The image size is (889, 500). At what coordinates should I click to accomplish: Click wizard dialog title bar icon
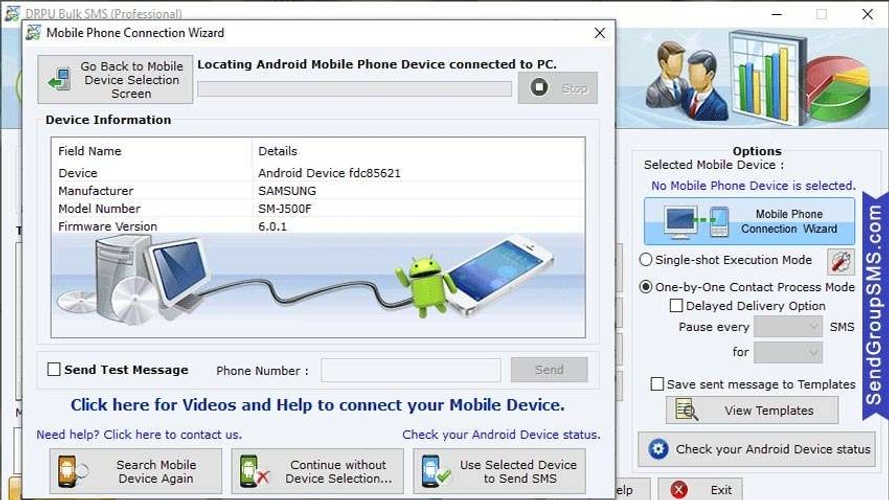[x=33, y=33]
